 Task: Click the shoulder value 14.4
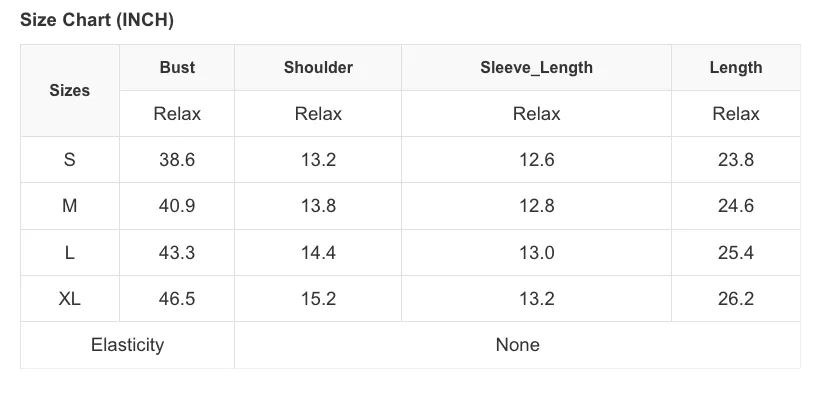coord(318,253)
